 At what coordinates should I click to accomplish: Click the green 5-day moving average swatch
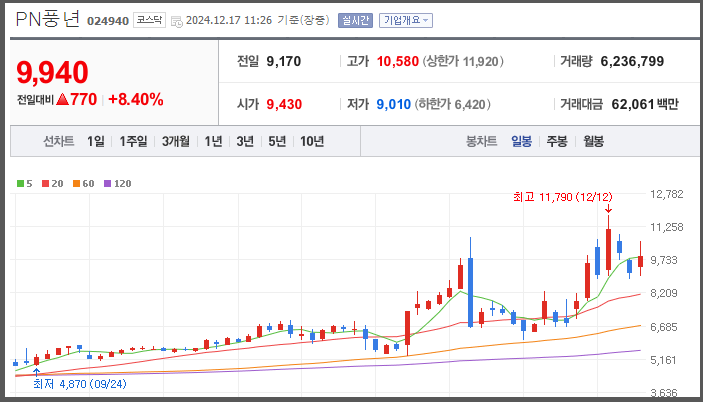[20, 183]
